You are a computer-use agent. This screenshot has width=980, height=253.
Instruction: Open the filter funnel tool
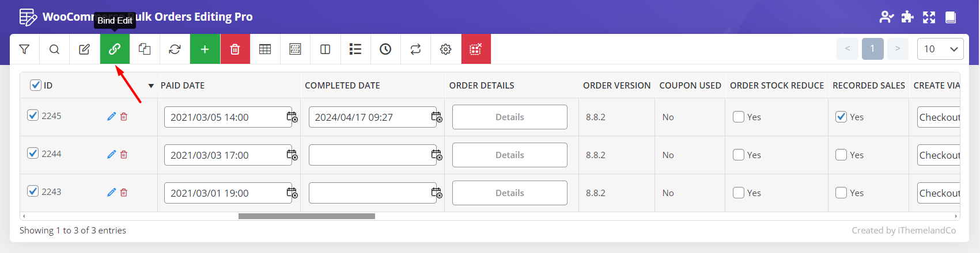[x=24, y=49]
